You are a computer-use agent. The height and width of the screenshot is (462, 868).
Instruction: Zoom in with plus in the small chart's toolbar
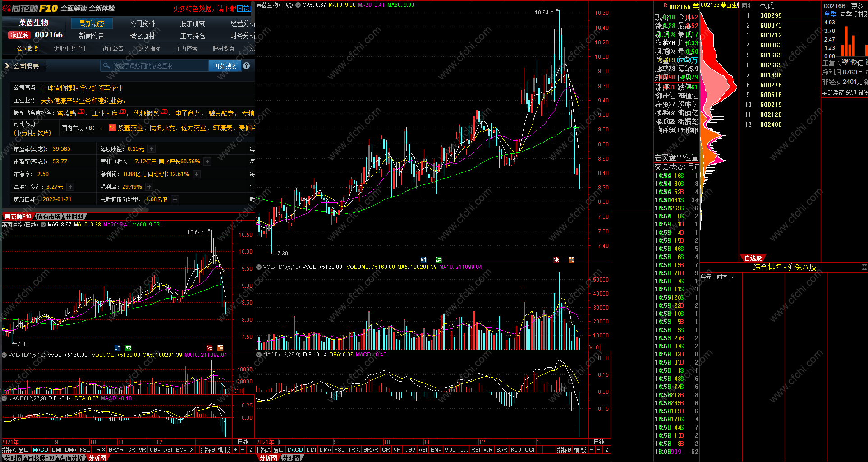(x=235, y=450)
